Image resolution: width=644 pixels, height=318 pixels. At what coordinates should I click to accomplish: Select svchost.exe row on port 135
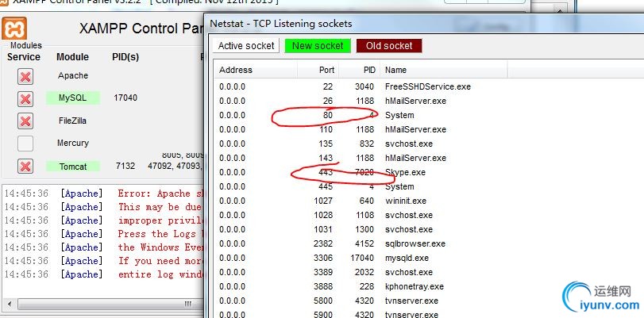(427, 144)
